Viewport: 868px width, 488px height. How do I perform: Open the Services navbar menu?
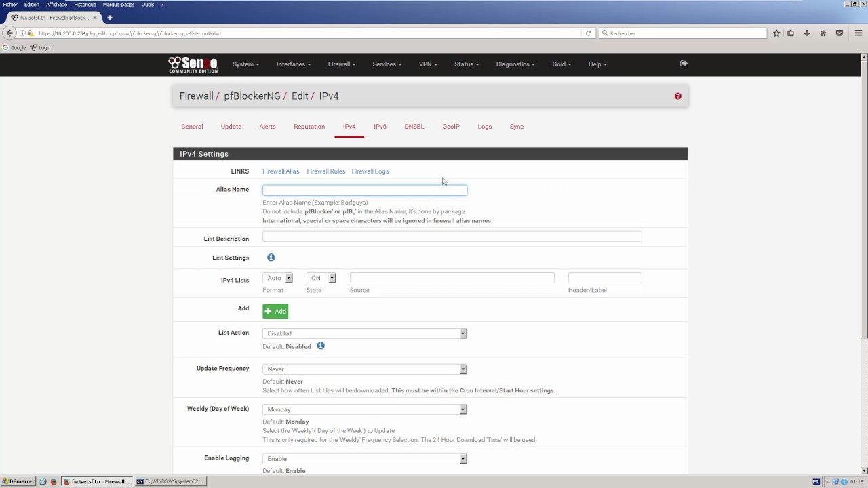point(387,64)
